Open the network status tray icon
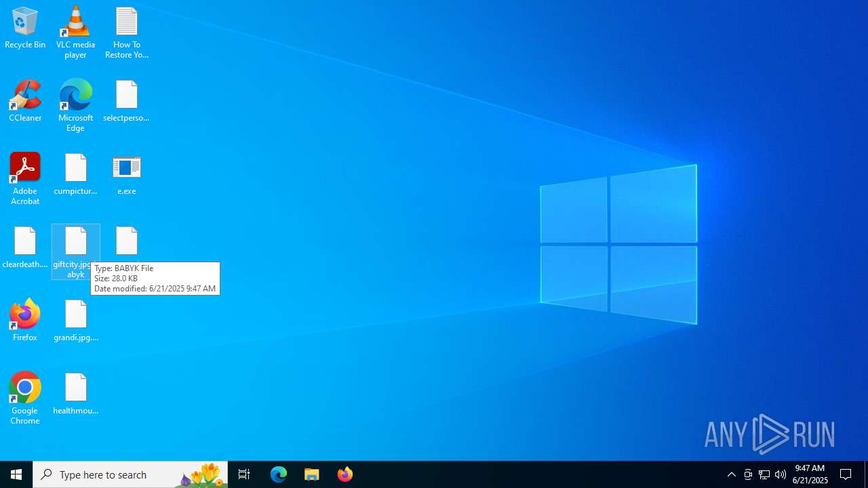Viewport: 868px width, 488px height. click(764, 474)
